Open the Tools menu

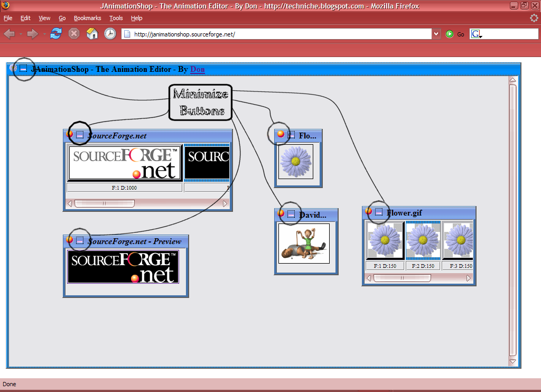(x=116, y=18)
